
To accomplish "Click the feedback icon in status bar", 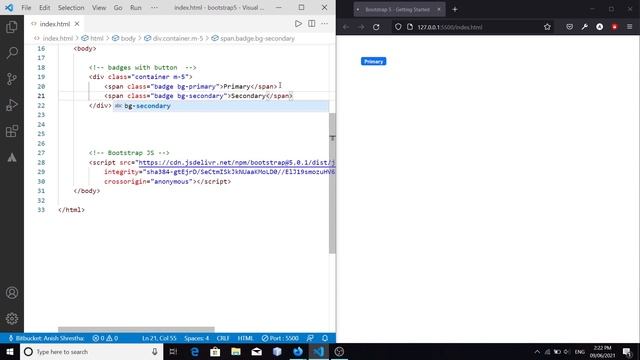I will click(310, 338).
